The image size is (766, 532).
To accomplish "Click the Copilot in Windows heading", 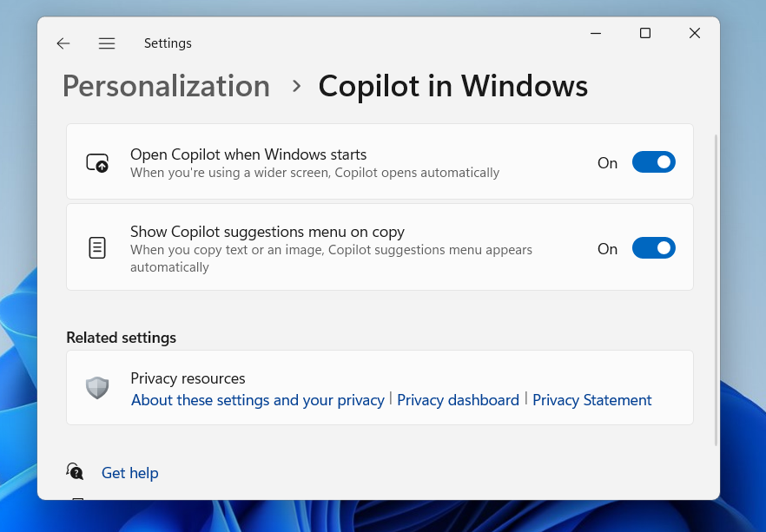I will pos(452,87).
